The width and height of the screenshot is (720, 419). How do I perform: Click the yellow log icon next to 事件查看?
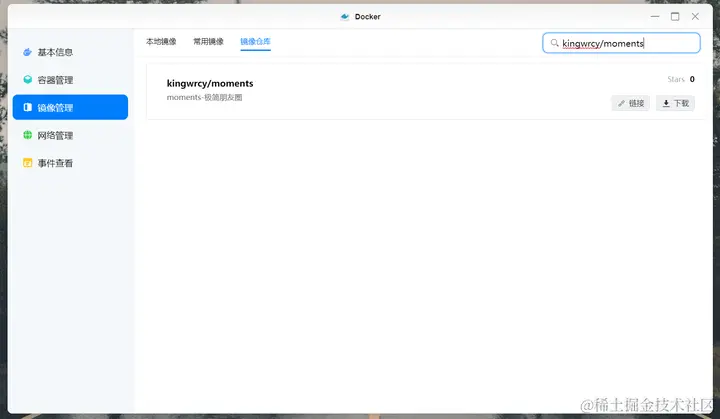pos(28,163)
